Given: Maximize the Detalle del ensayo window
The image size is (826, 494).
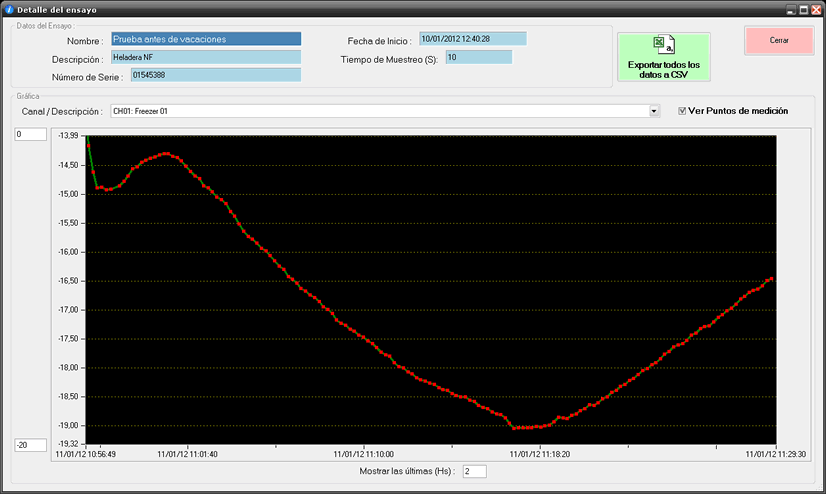Looking at the screenshot, I should 803,8.
